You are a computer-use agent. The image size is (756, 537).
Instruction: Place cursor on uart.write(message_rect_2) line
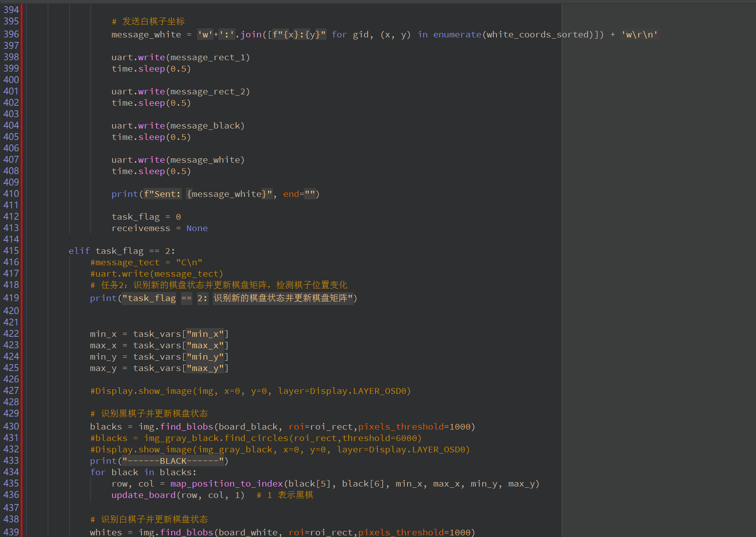point(181,92)
